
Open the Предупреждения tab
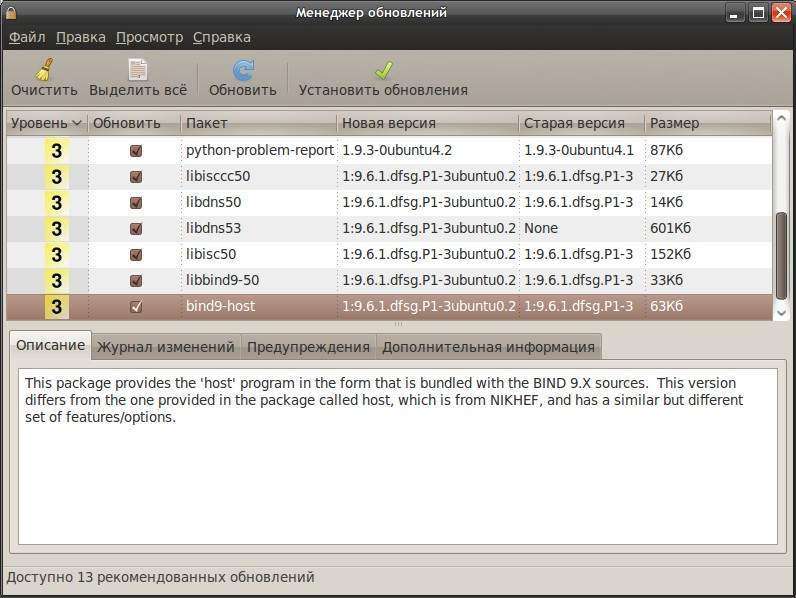(x=308, y=347)
